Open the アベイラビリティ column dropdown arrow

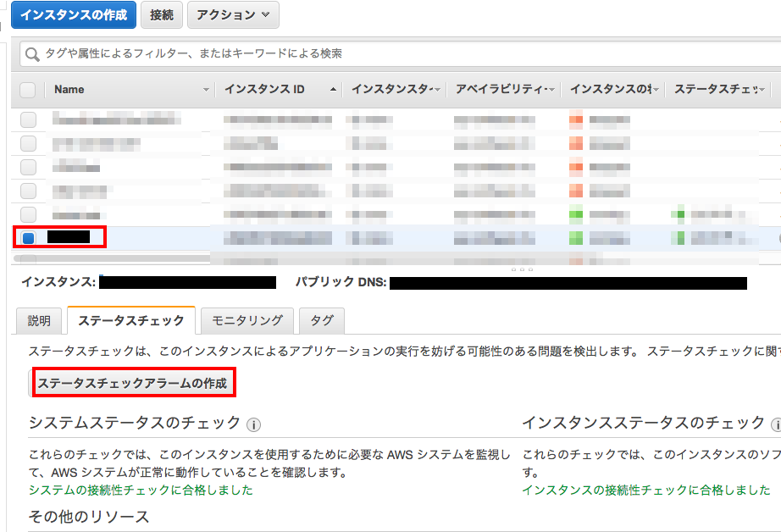tap(551, 90)
